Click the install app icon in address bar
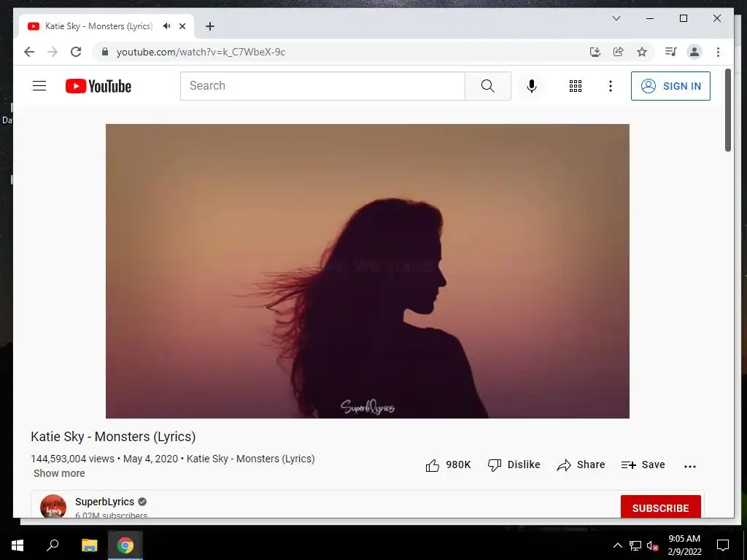 (595, 52)
